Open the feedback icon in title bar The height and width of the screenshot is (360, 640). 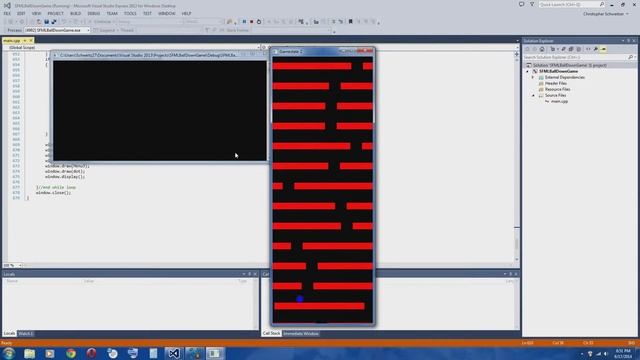click(522, 4)
